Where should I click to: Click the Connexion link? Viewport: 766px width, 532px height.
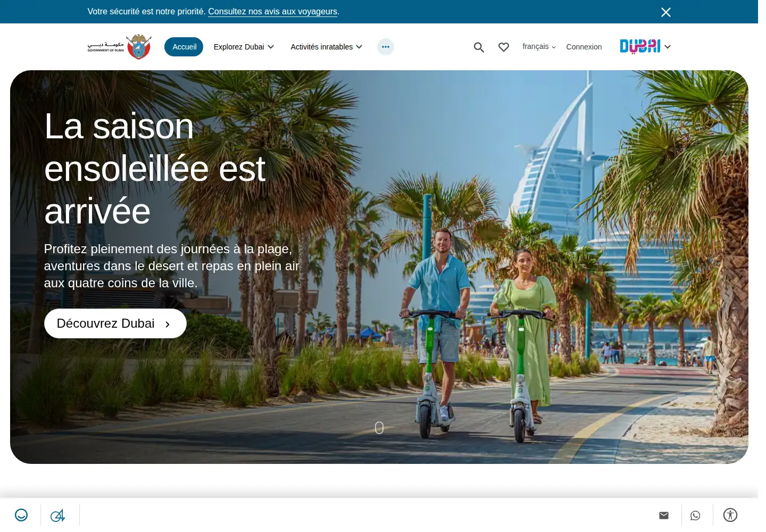[584, 47]
